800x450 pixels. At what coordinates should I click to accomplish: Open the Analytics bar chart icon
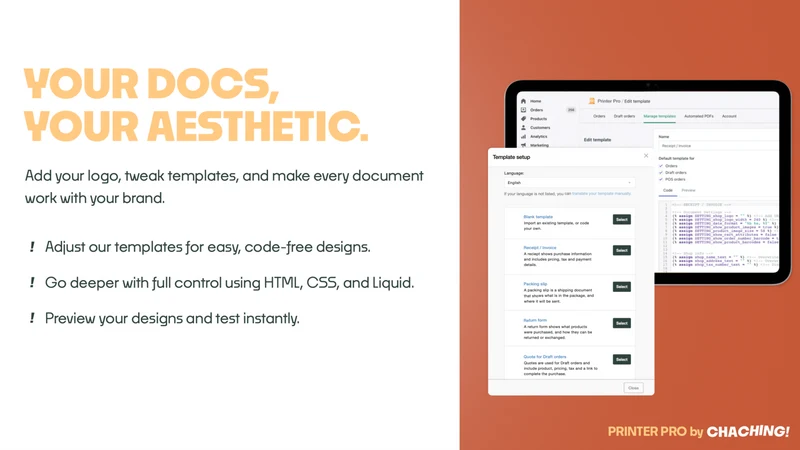click(x=523, y=136)
